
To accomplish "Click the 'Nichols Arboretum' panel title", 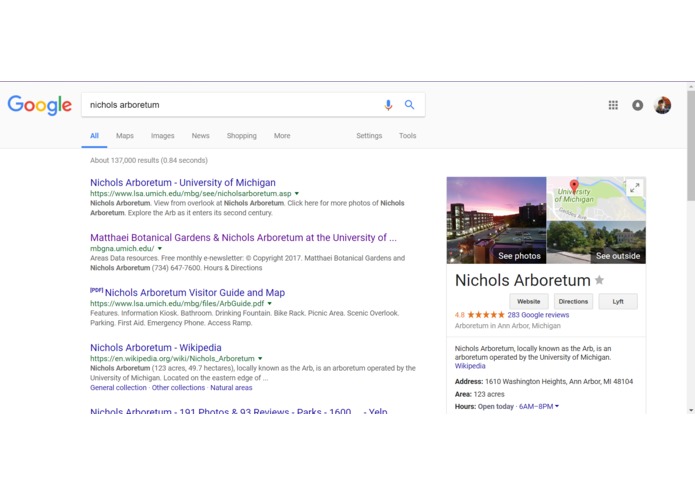I will tap(523, 280).
